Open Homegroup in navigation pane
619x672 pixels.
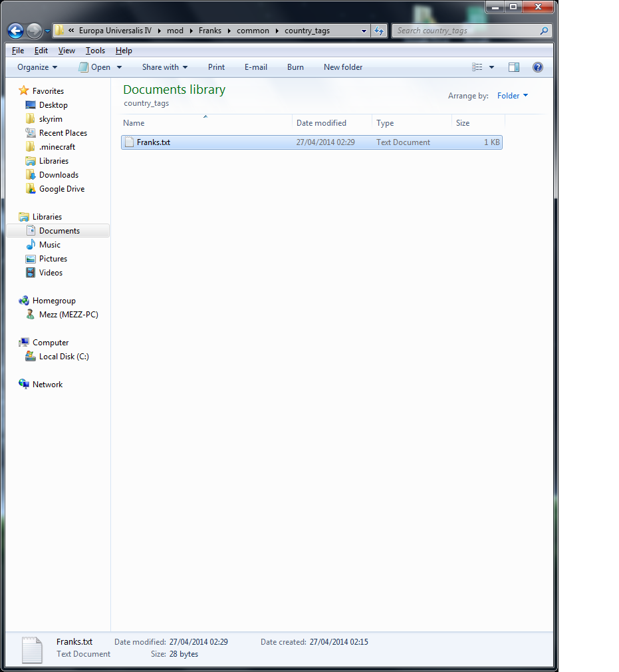pos(54,301)
